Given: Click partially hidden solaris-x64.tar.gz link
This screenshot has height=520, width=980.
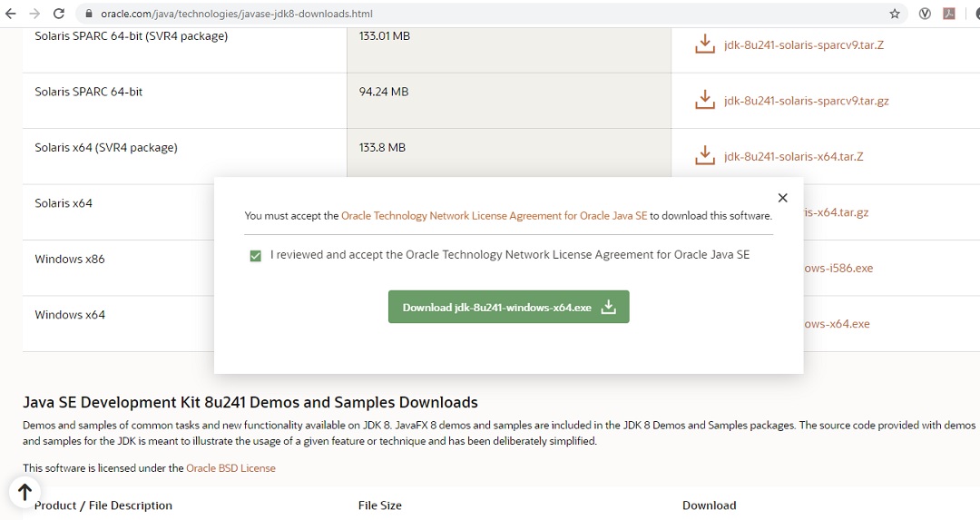Looking at the screenshot, I should (837, 212).
